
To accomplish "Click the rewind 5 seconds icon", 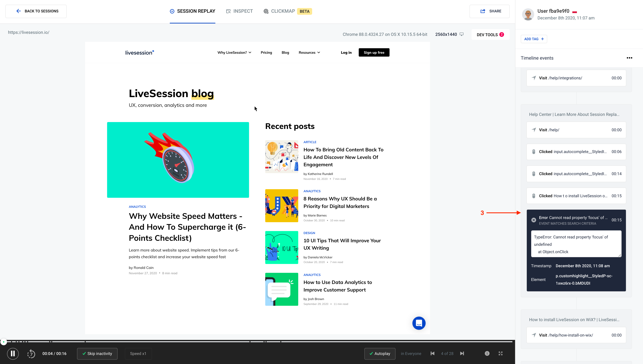I will [x=31, y=353].
